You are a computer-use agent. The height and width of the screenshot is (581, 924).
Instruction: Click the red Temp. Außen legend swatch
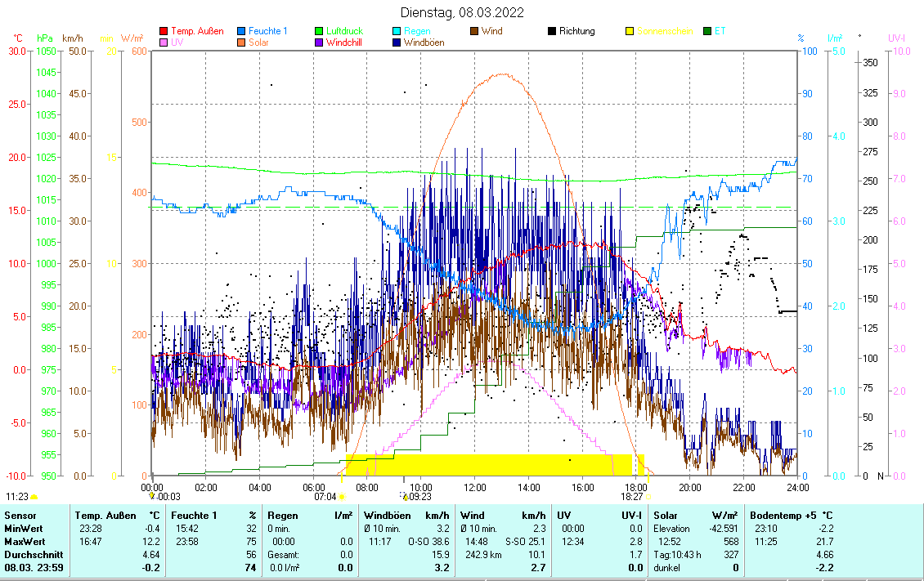point(164,31)
